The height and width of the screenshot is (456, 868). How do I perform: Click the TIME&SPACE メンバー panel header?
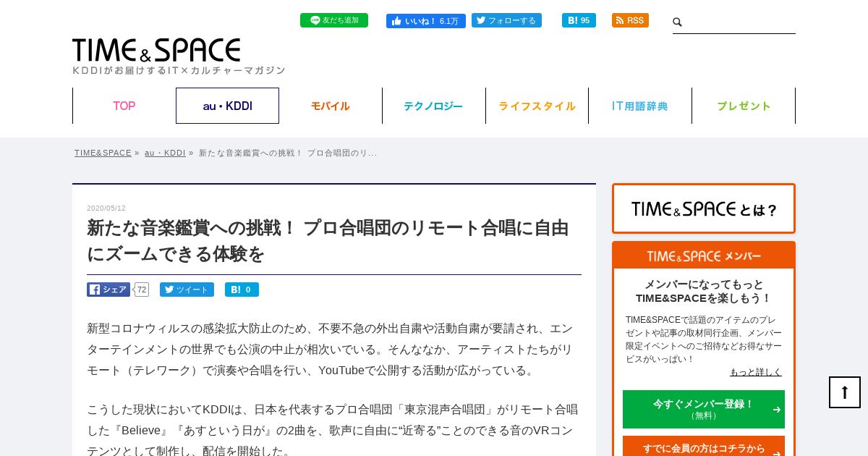pyautogui.click(x=704, y=256)
